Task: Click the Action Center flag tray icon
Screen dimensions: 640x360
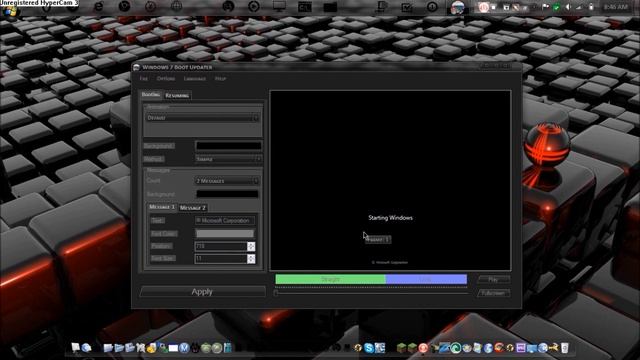Action: (x=546, y=7)
